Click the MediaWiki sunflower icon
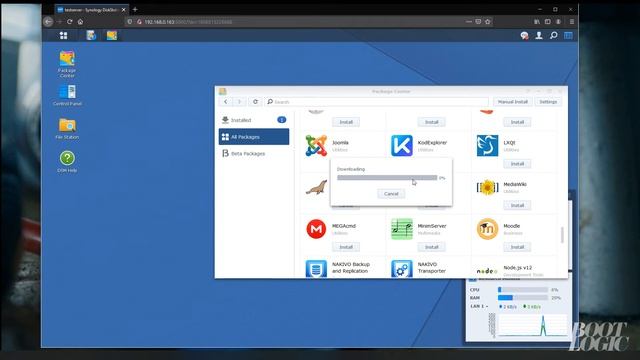 pos(487,187)
